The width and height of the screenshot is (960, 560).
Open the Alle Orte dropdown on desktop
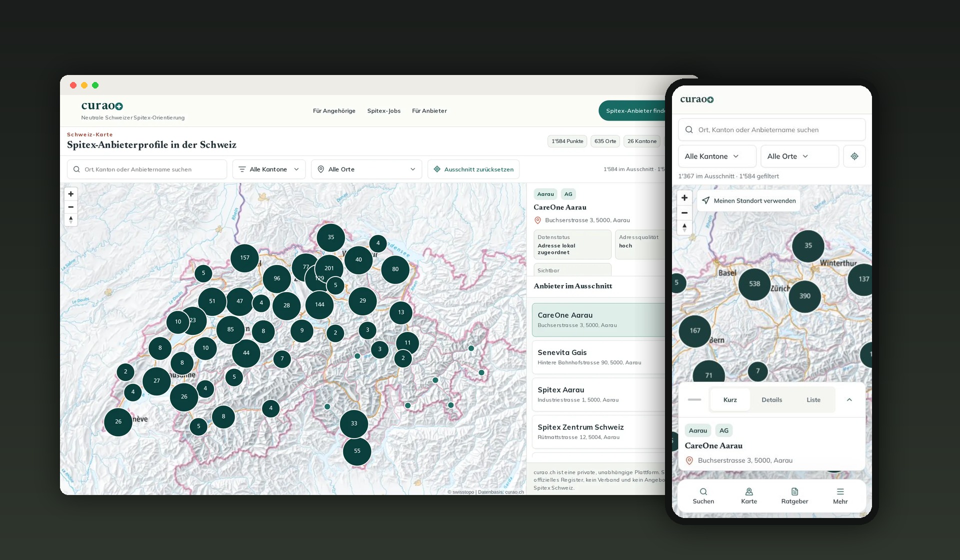pyautogui.click(x=366, y=169)
